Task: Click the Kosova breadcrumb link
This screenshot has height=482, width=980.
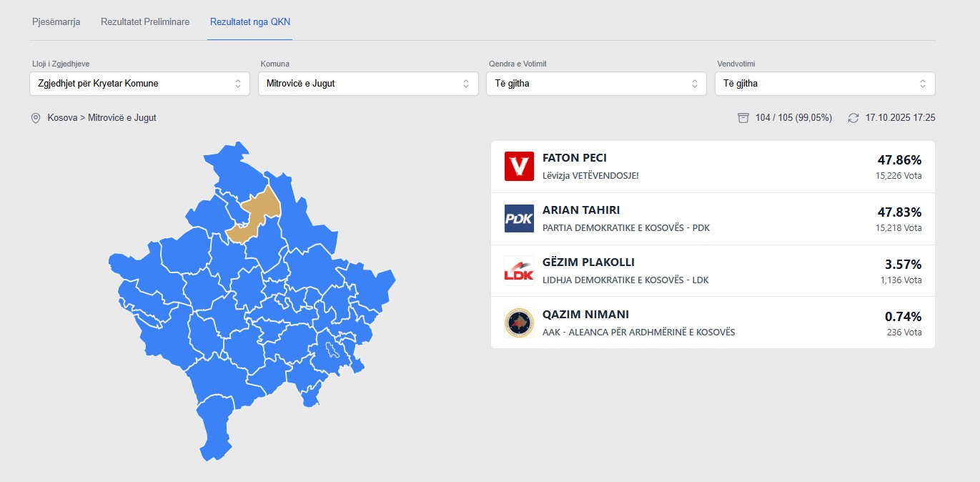Action: [x=62, y=118]
